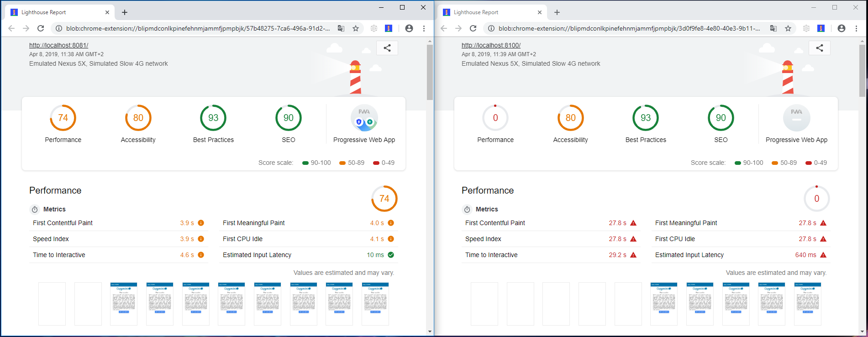Viewport: 868px width, 337px height.
Task: Click the left window vertical scrollbar thumb
Action: (x=430, y=72)
